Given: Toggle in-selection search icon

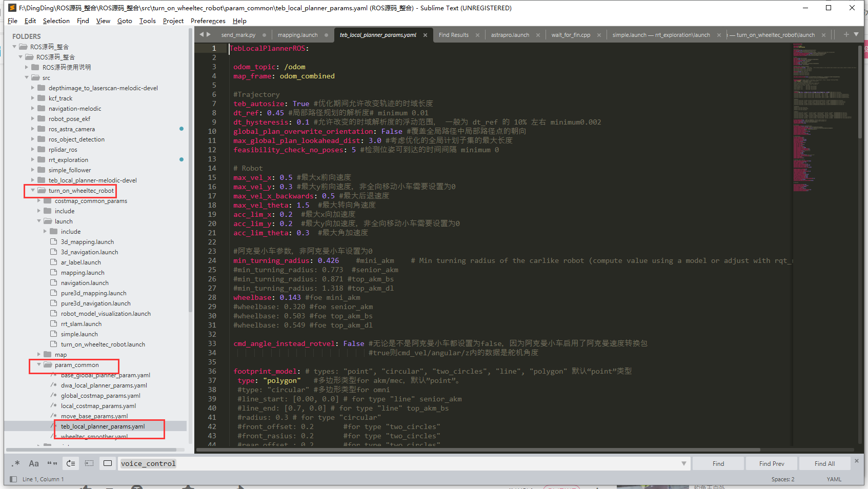Looking at the screenshot, I should 89,463.
